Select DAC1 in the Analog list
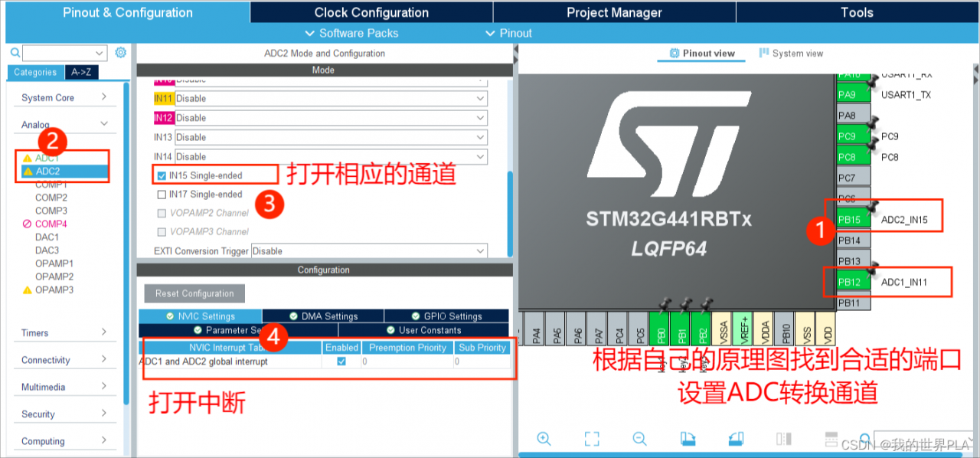980x458 pixels. click(x=47, y=237)
